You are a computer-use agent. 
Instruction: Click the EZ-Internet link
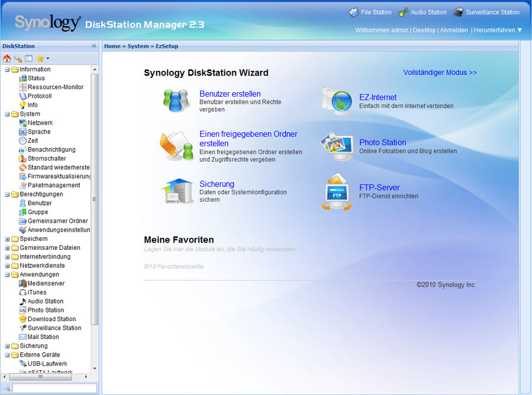(x=378, y=97)
